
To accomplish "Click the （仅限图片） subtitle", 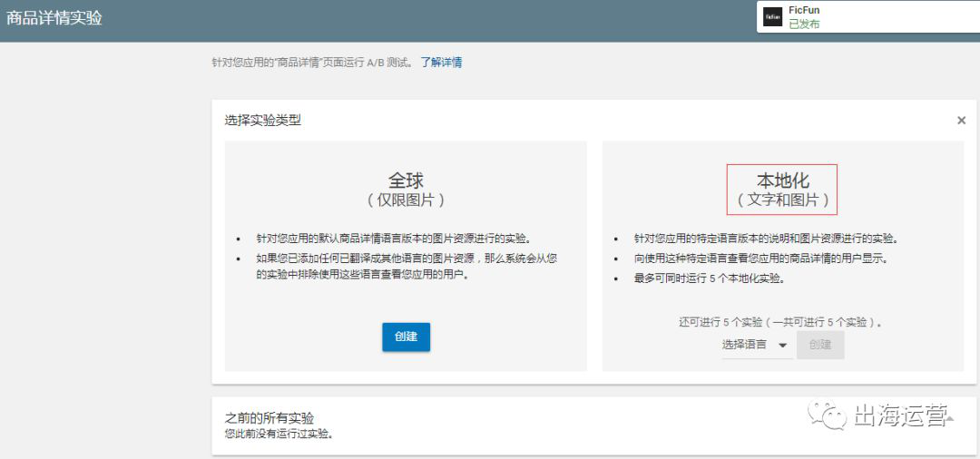I will click(x=406, y=200).
